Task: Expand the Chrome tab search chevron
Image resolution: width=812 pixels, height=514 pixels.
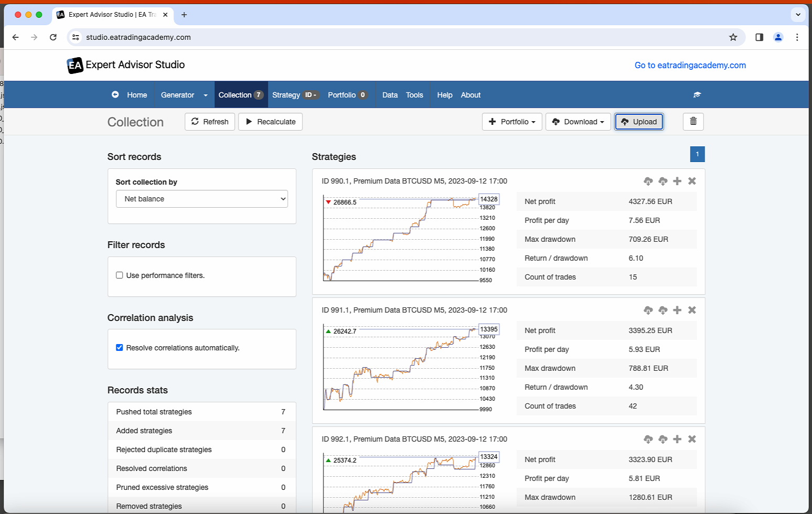Action: pyautogui.click(x=798, y=15)
